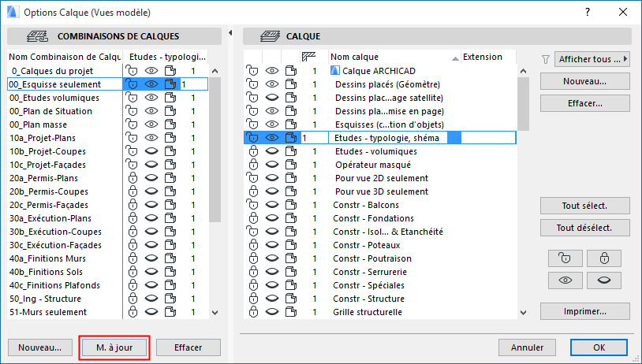Click the filter funnel icon
This screenshot has height=364, width=642.
[x=546, y=59]
